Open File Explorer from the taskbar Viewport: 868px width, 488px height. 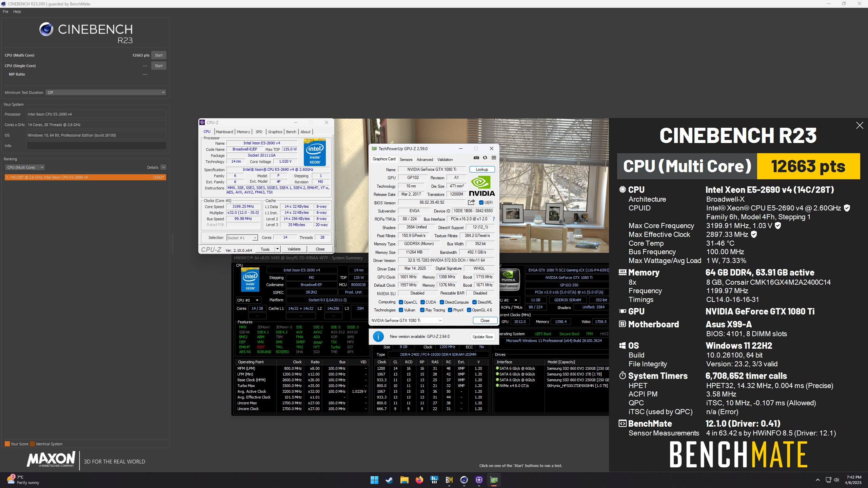coord(404,480)
